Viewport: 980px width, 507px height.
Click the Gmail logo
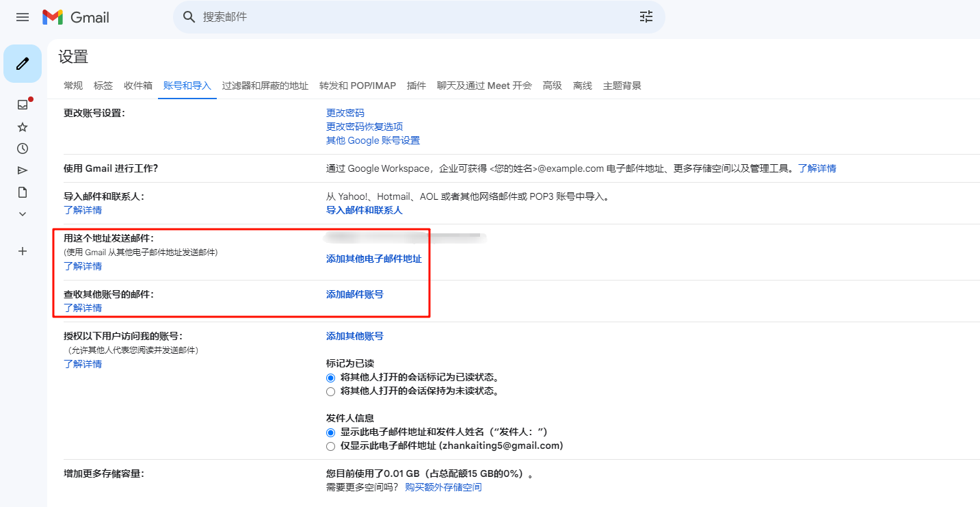tap(75, 17)
